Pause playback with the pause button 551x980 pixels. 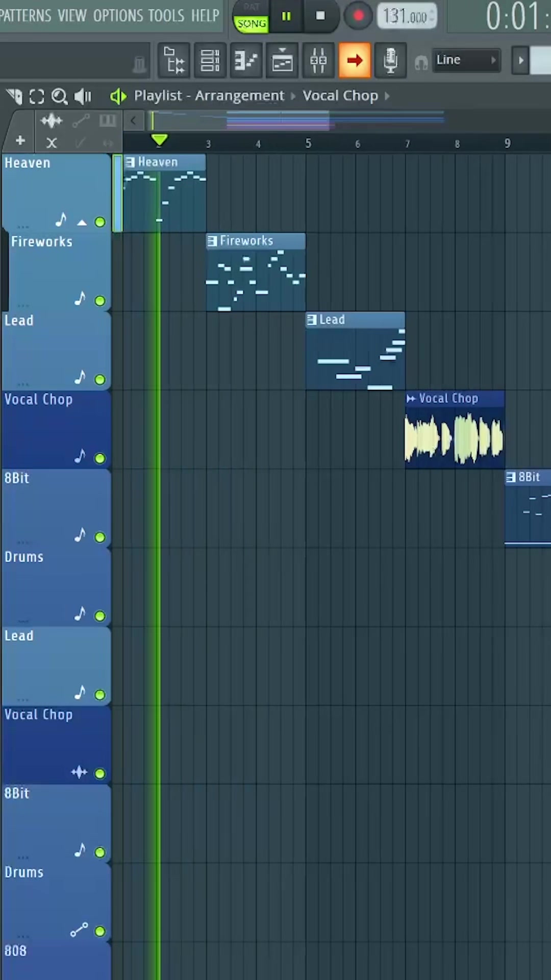click(286, 16)
